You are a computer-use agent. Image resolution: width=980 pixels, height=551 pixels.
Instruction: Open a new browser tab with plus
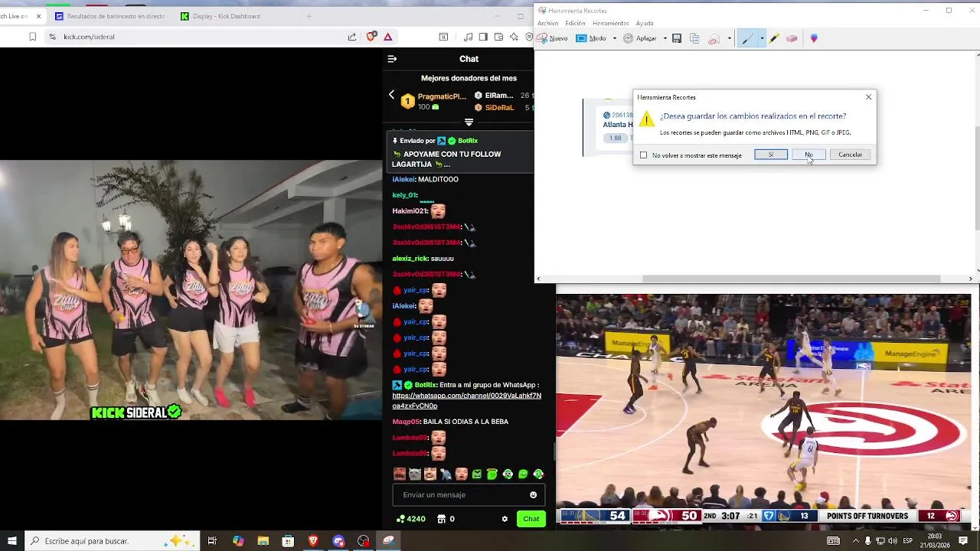[309, 16]
